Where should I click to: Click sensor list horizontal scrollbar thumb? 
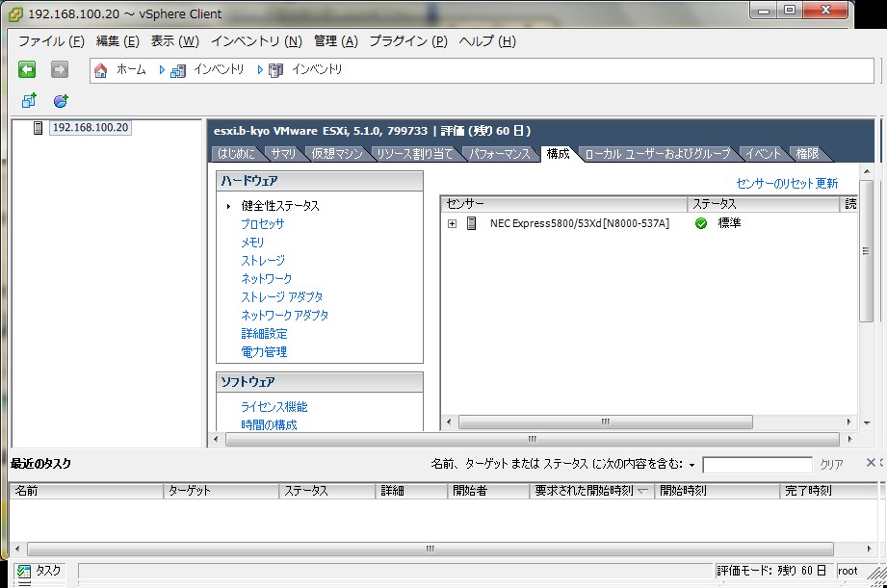point(605,422)
